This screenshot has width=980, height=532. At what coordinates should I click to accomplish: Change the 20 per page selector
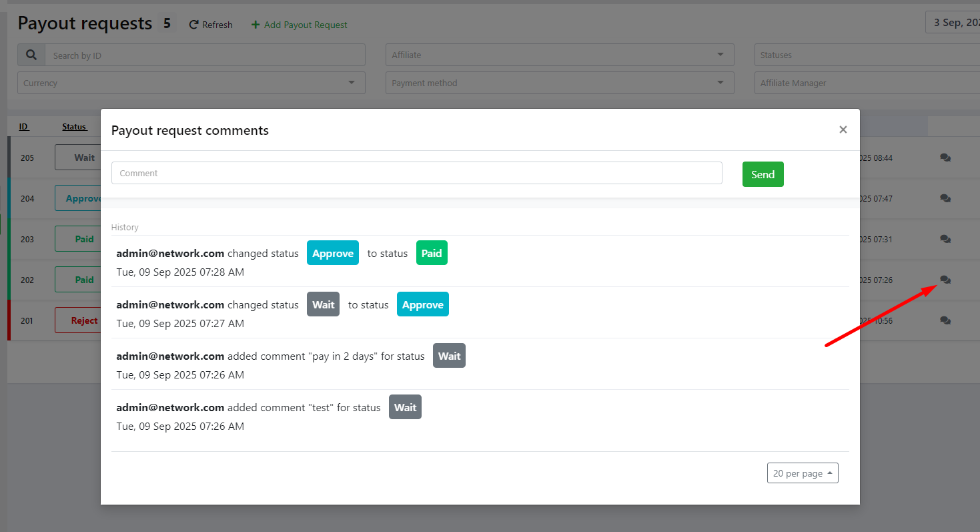(x=802, y=473)
